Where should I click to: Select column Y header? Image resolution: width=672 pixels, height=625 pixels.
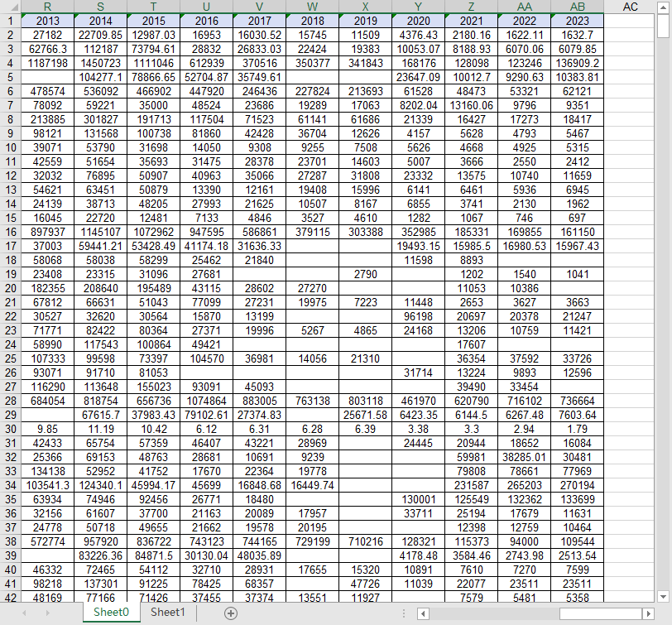418,7
